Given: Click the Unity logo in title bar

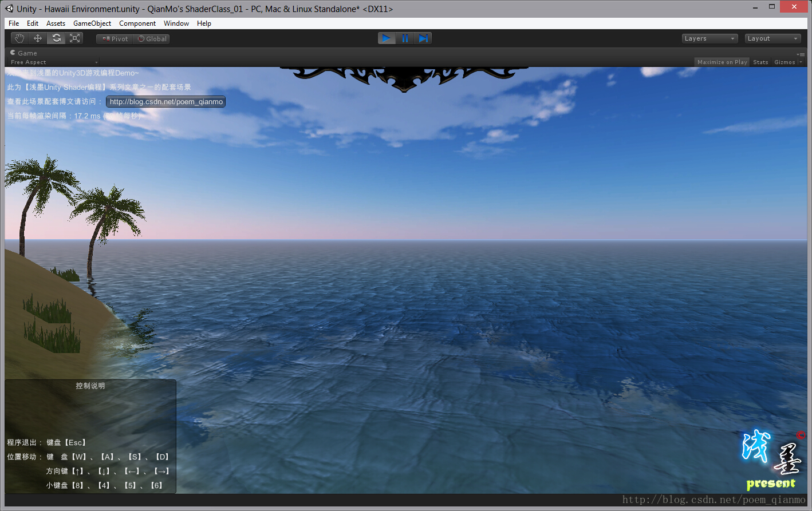Looking at the screenshot, I should (9, 9).
